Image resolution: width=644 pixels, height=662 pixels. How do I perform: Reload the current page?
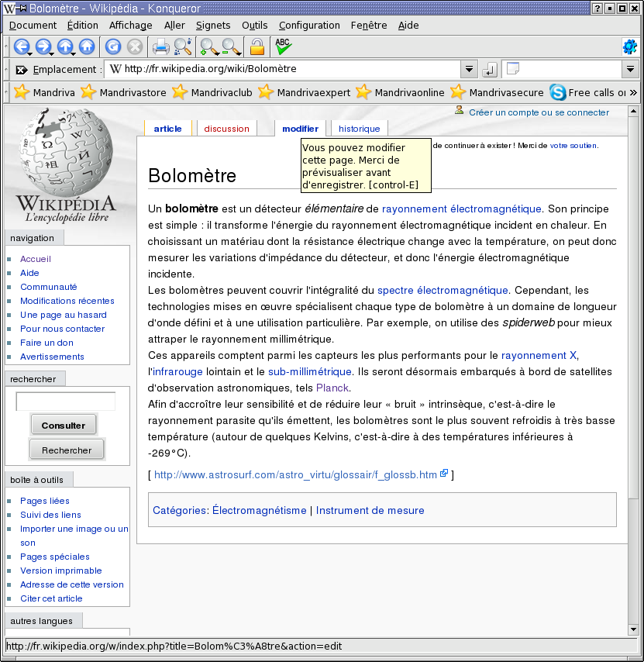(x=113, y=47)
